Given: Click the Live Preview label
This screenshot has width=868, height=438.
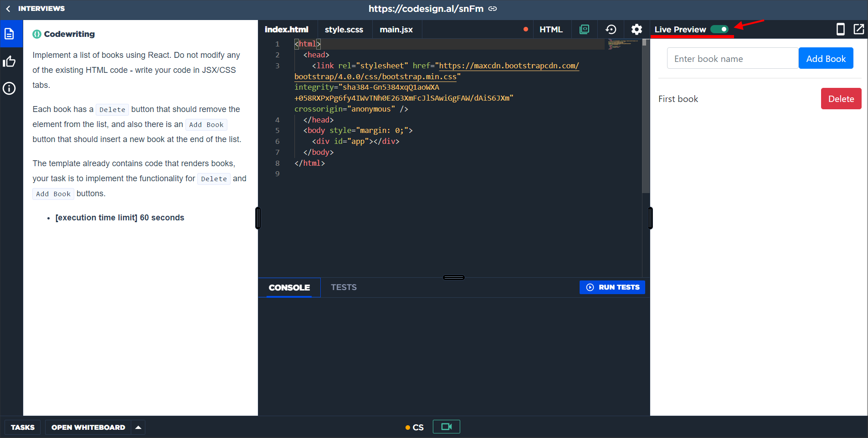Looking at the screenshot, I should click(680, 29).
